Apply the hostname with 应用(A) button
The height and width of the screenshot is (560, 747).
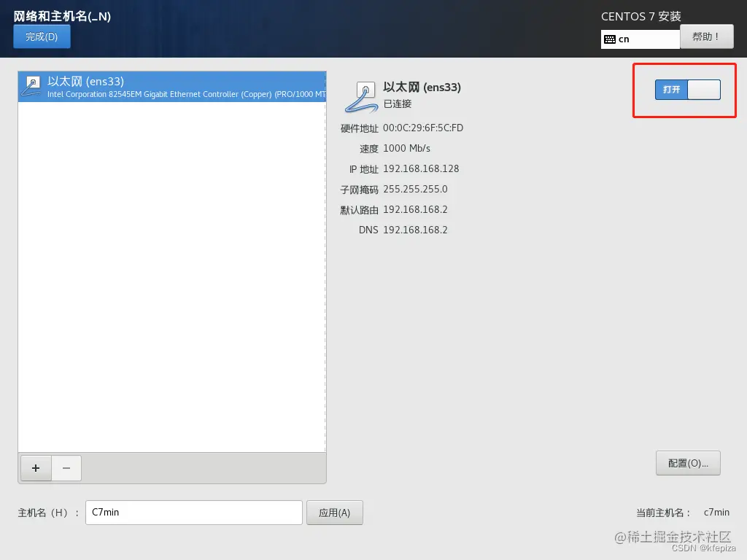334,513
